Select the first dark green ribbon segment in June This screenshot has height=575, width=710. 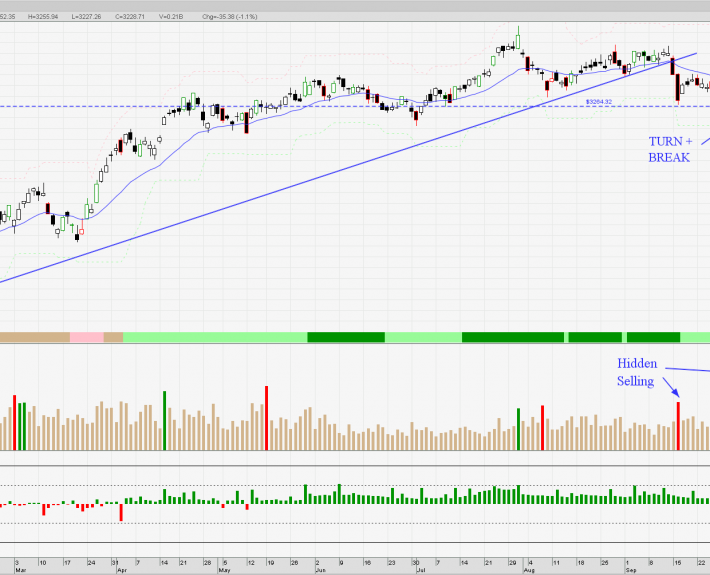coord(346,337)
